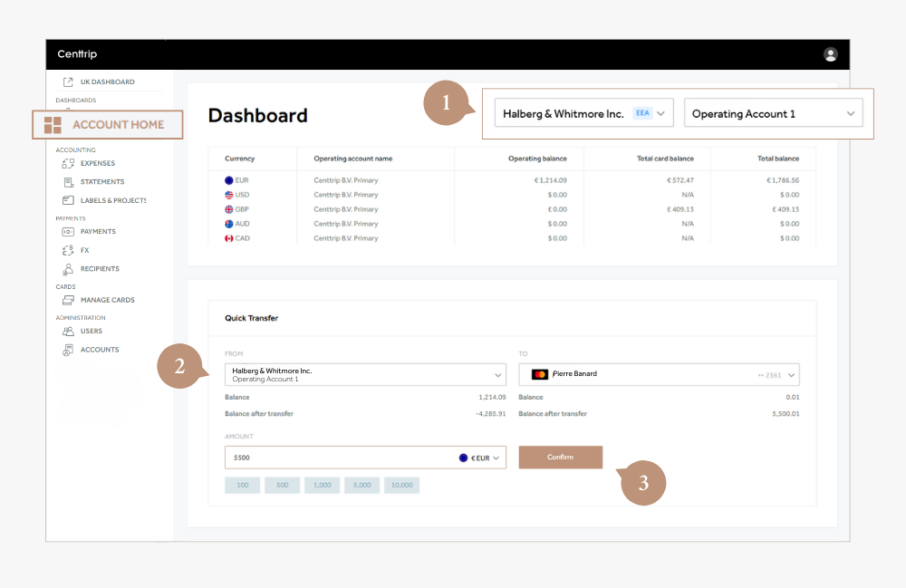
Task: Click the Users people icon
Action: tap(68, 331)
